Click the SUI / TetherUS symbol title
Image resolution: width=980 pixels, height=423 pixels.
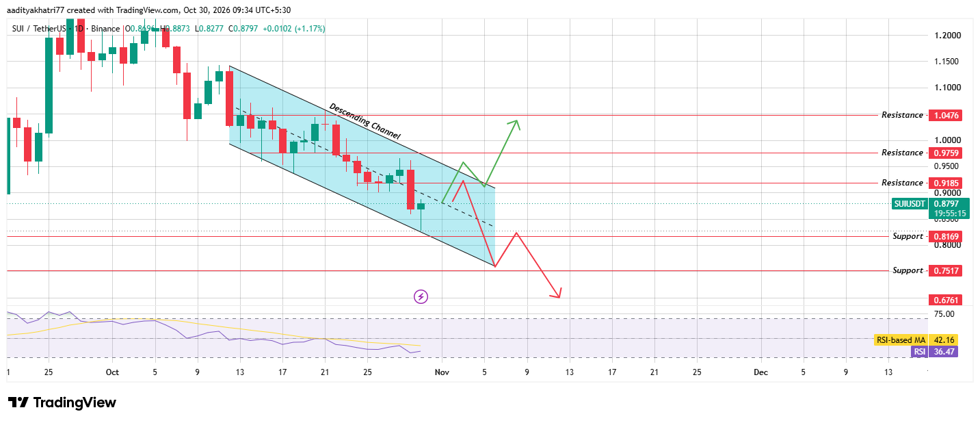click(40, 29)
